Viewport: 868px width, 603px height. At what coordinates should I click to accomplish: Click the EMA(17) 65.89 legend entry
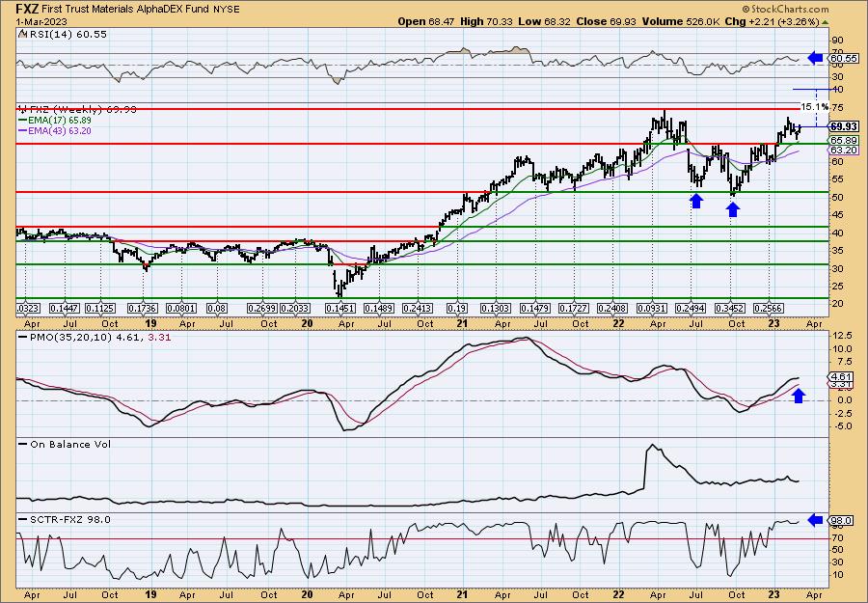[x=55, y=121]
